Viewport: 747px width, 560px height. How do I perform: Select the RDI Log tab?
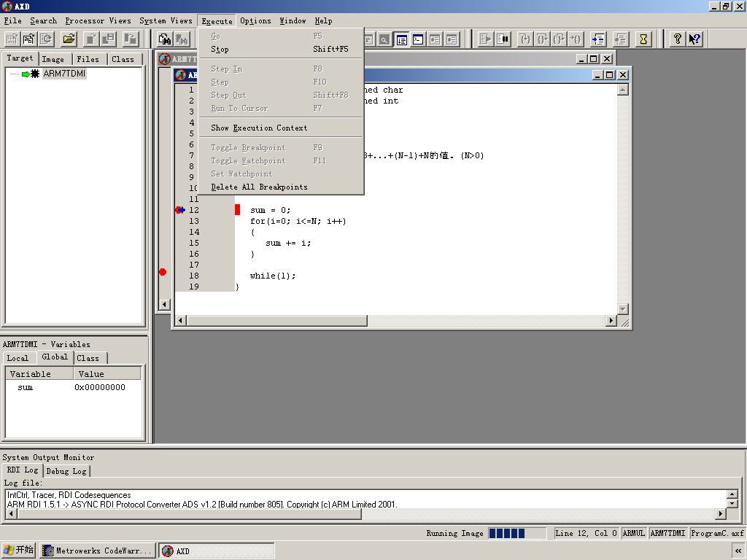point(23,470)
